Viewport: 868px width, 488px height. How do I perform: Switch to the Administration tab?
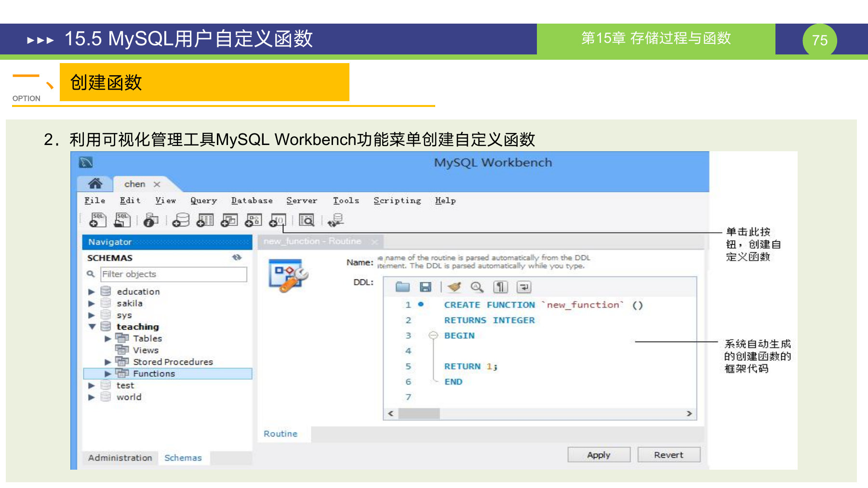tap(120, 458)
